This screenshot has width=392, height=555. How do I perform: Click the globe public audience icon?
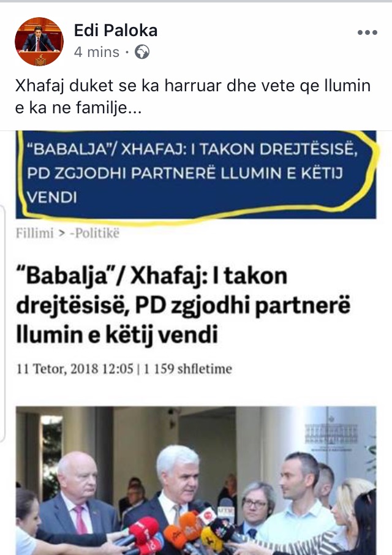142,52
